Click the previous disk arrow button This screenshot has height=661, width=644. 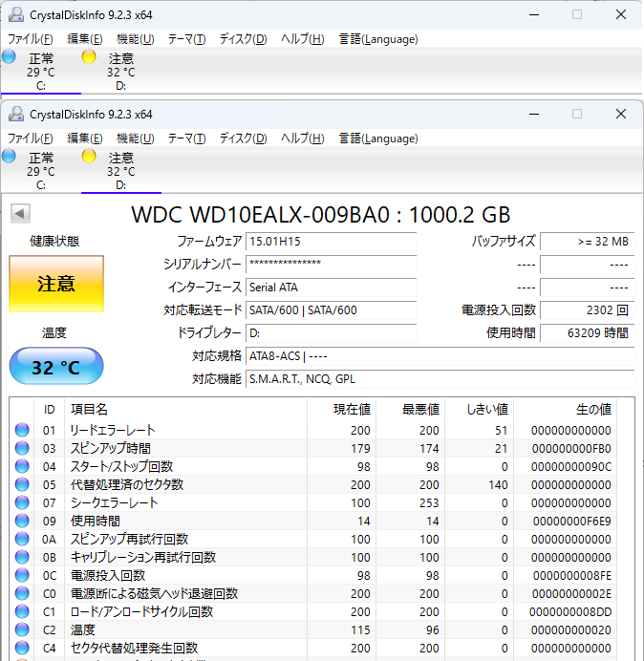pyautogui.click(x=20, y=213)
